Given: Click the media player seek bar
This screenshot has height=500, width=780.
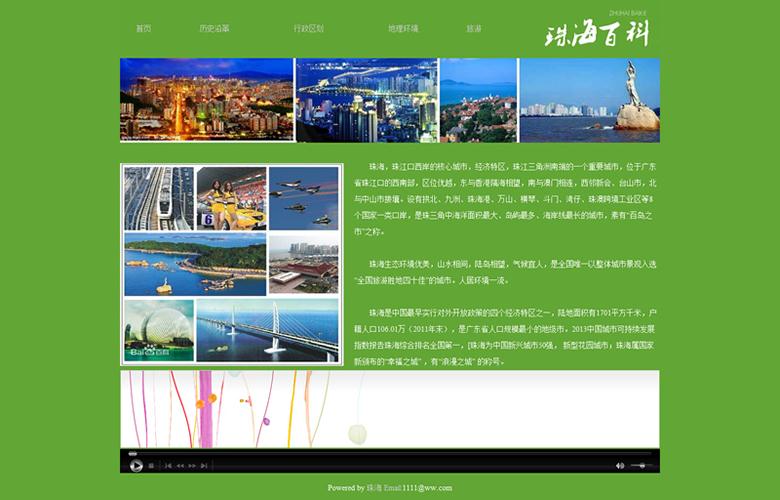Looking at the screenshot, I should [x=390, y=454].
